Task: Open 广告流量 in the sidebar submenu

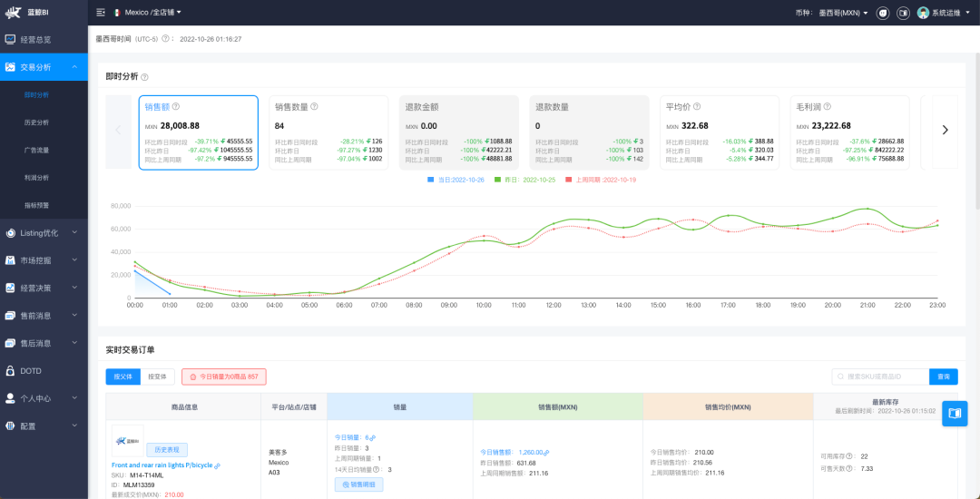Action: point(44,150)
